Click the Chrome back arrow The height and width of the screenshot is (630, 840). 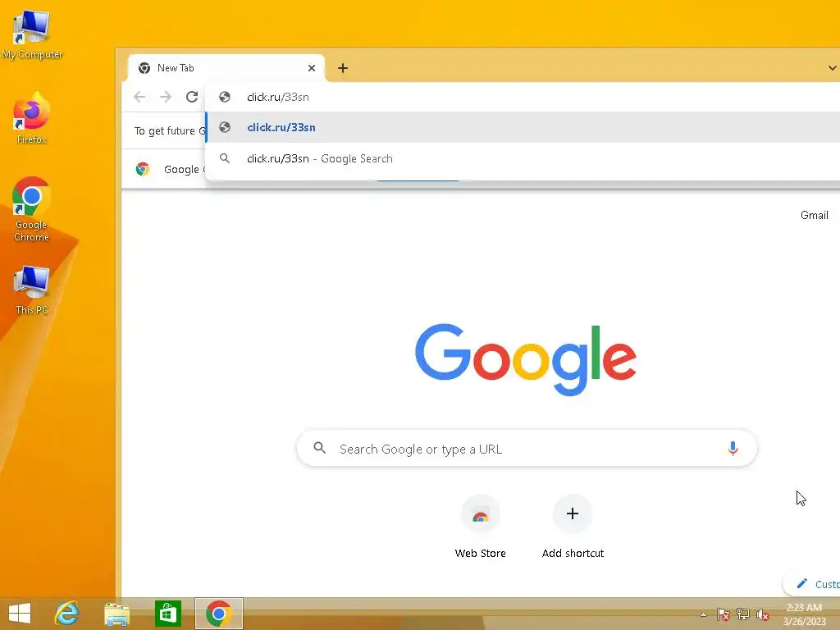tap(139, 97)
